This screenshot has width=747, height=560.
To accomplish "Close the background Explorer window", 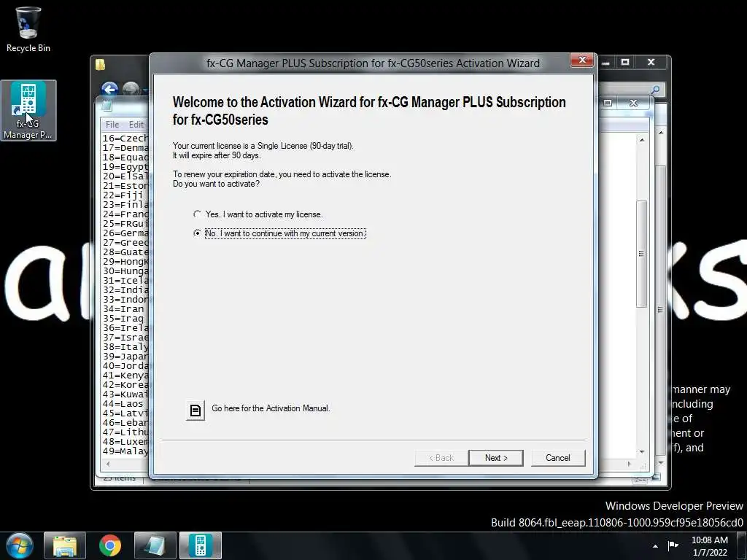I will 651,63.
